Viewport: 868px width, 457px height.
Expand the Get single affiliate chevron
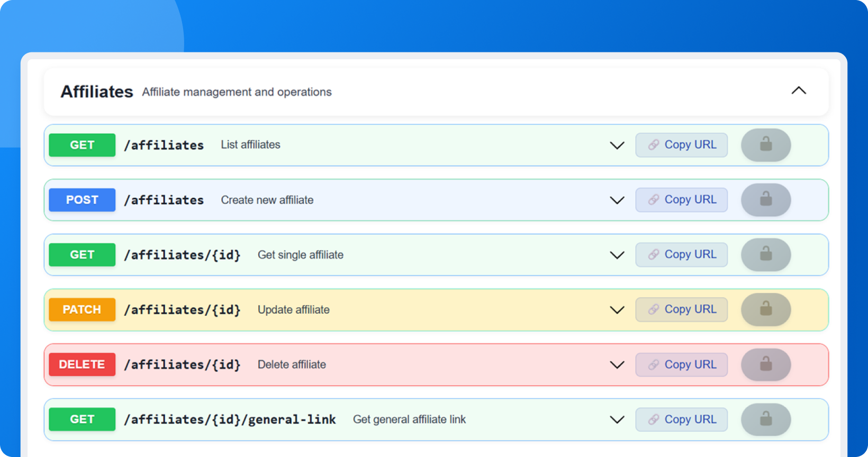pos(617,255)
